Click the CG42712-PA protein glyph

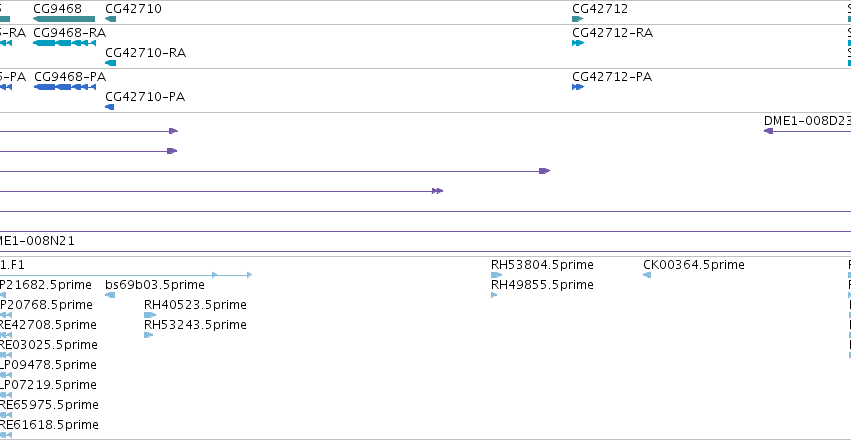click(x=578, y=87)
